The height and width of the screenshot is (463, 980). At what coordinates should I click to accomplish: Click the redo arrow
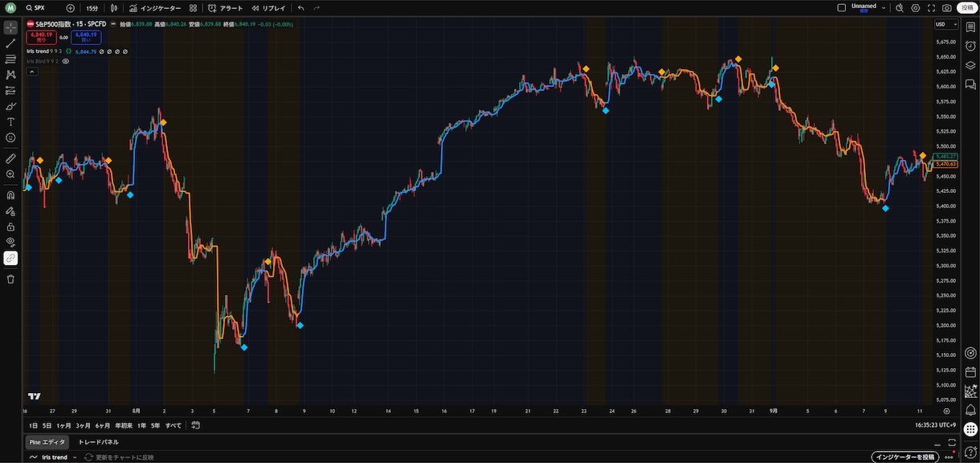point(317,8)
